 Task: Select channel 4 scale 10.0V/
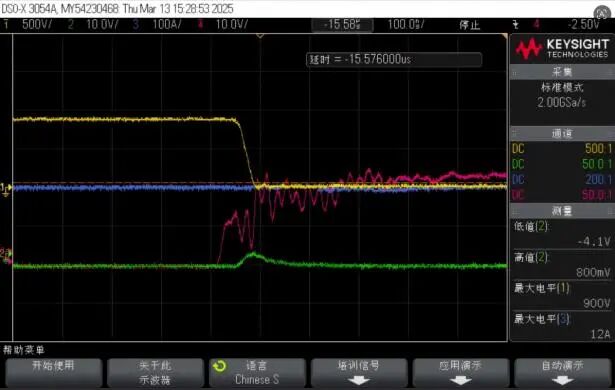click(231, 25)
